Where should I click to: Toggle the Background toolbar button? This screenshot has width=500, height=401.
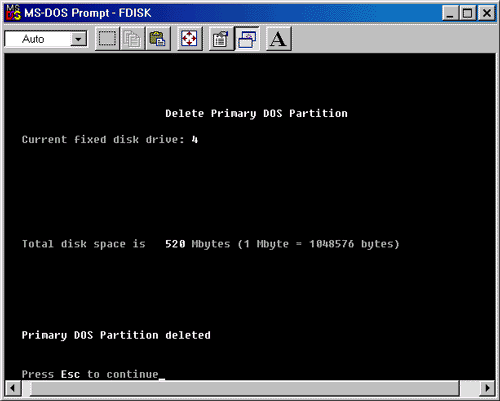[x=247, y=39]
